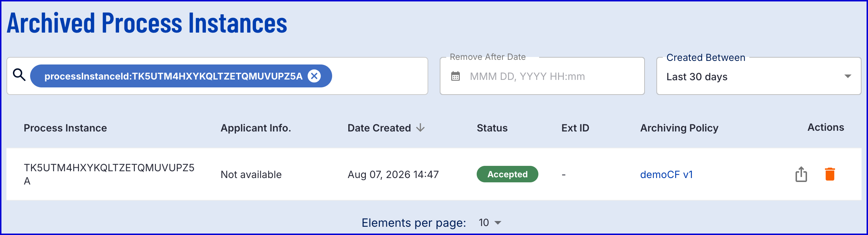
Task: Focus the Remove After Date input field
Action: (542, 76)
